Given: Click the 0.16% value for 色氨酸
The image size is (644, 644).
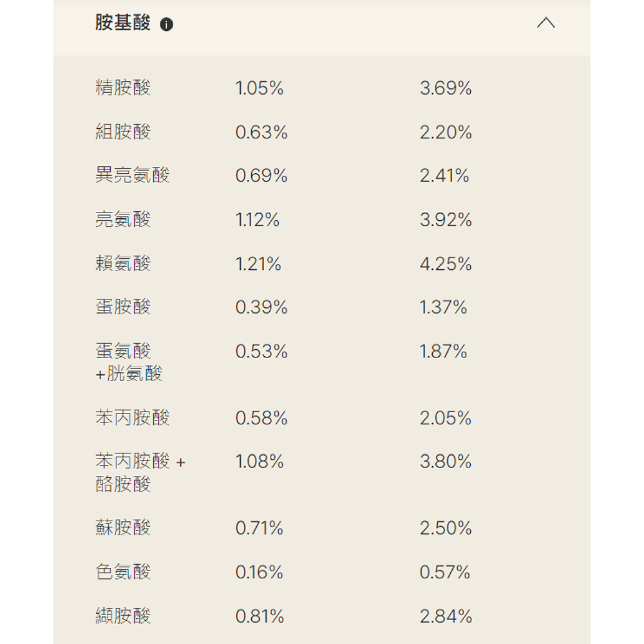Looking at the screenshot, I should tap(259, 572).
